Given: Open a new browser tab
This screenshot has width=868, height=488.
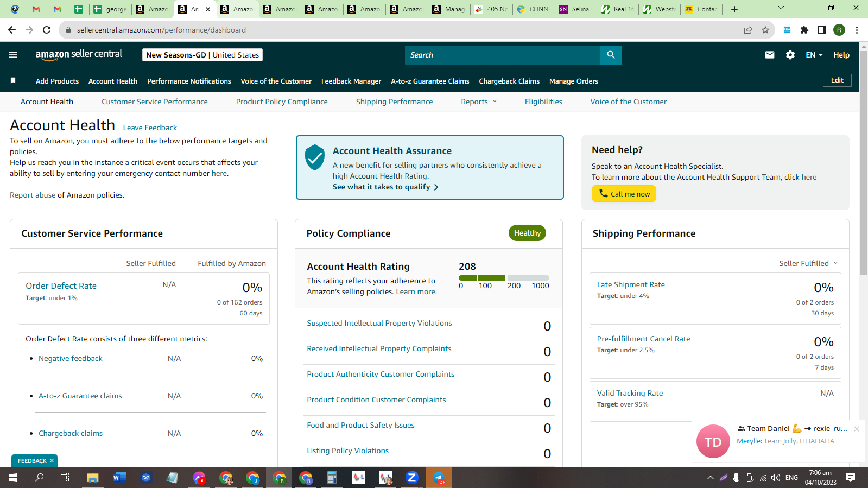Looking at the screenshot, I should [x=734, y=9].
